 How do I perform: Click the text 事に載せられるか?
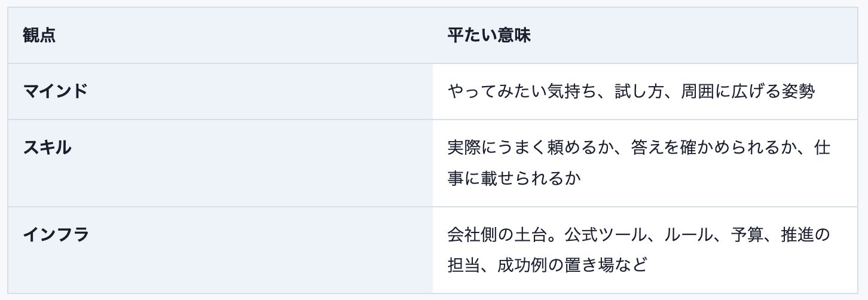514,177
